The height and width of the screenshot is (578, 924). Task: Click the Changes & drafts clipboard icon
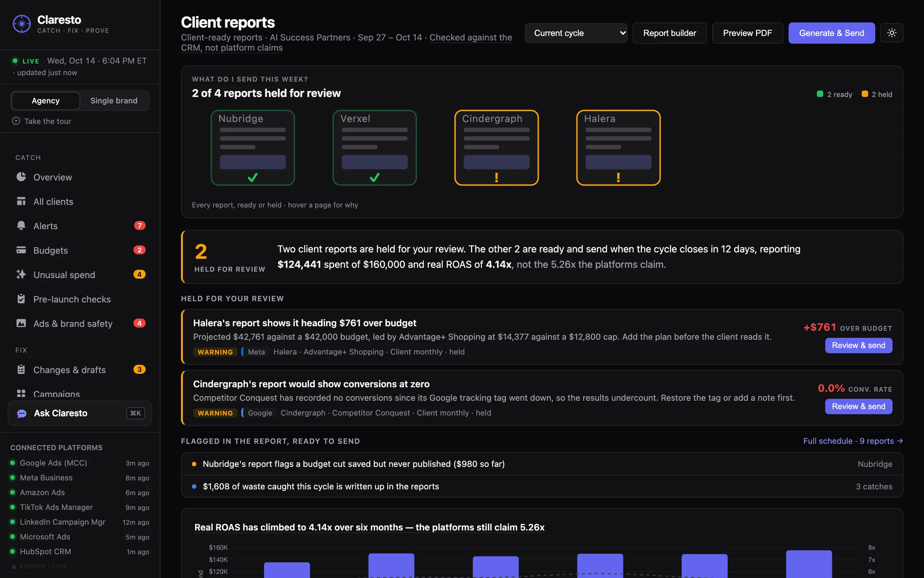(21, 370)
